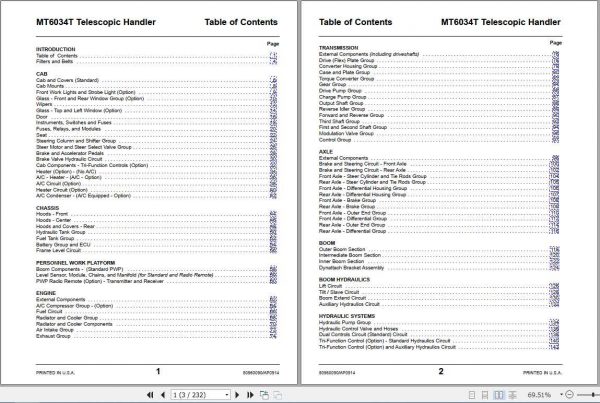This screenshot has width=600, height=403.
Task: Click 'Front Axle - Brake Group' entry
Action: pos(347,200)
